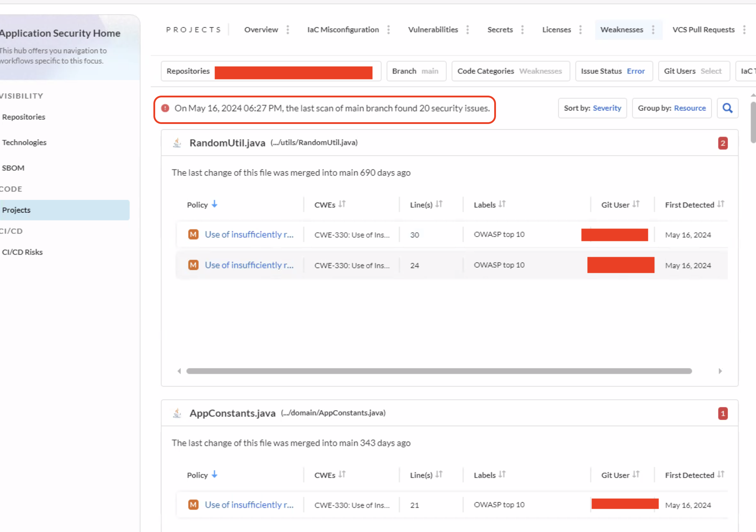Click horizontal scrollbar in RandomUtil panel
This screenshot has height=532, width=756.
pyautogui.click(x=439, y=371)
